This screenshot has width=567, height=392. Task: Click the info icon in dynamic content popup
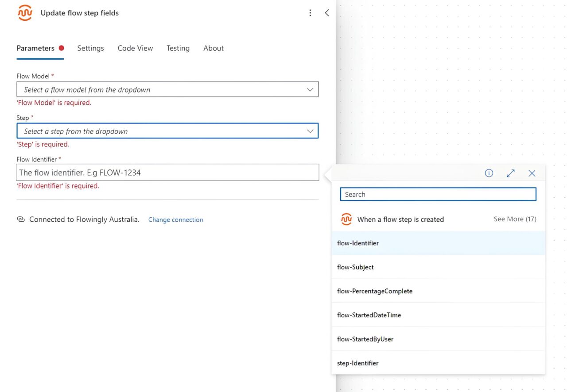[x=489, y=173]
